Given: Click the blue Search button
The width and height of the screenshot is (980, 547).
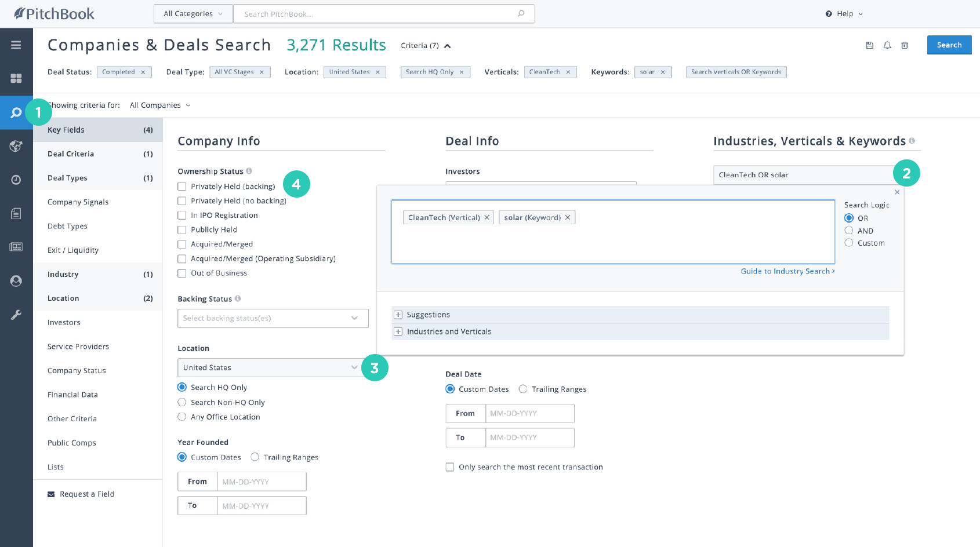Looking at the screenshot, I should [x=949, y=45].
